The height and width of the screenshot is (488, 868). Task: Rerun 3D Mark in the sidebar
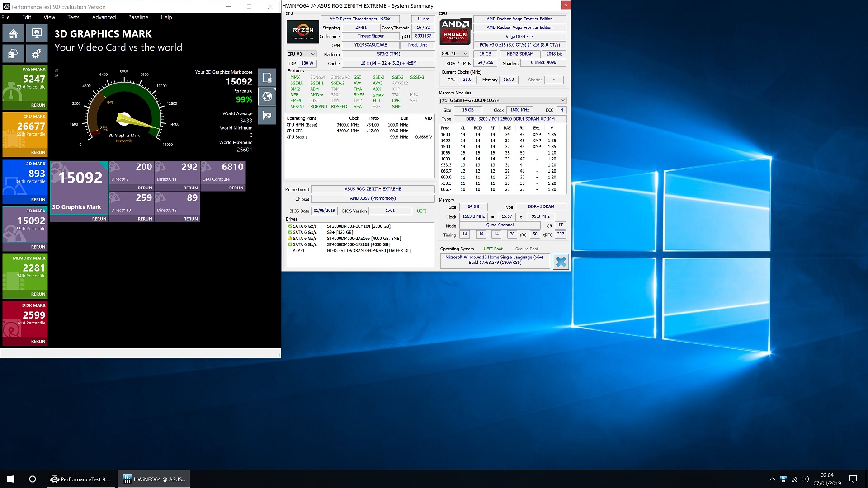(x=38, y=247)
